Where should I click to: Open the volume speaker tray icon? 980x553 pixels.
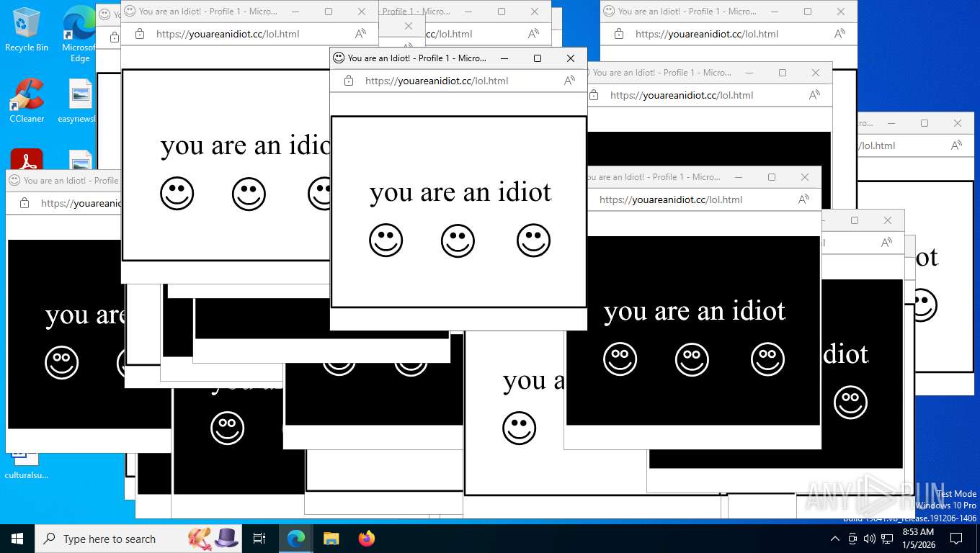(x=870, y=539)
